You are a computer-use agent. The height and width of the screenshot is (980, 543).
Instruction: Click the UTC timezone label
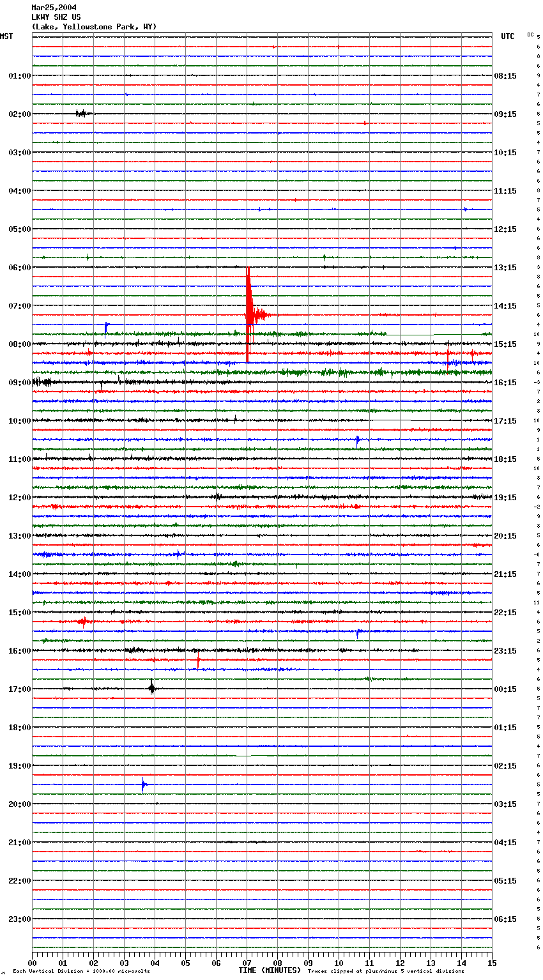508,36
